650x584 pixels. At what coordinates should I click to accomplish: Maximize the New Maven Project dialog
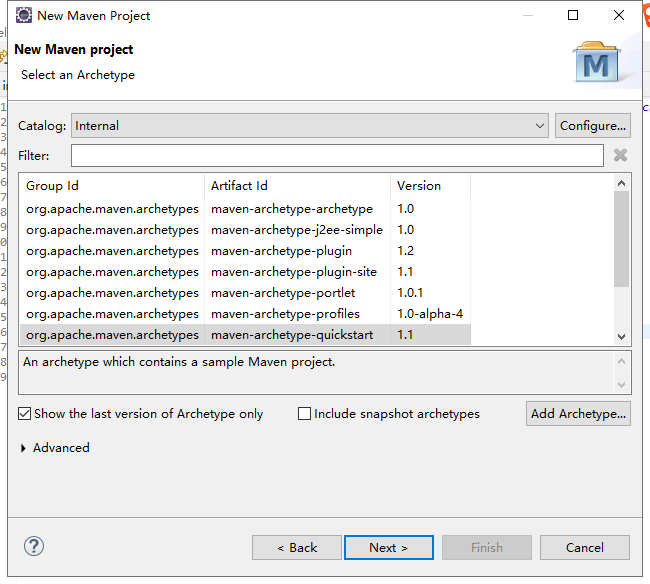pos(573,15)
